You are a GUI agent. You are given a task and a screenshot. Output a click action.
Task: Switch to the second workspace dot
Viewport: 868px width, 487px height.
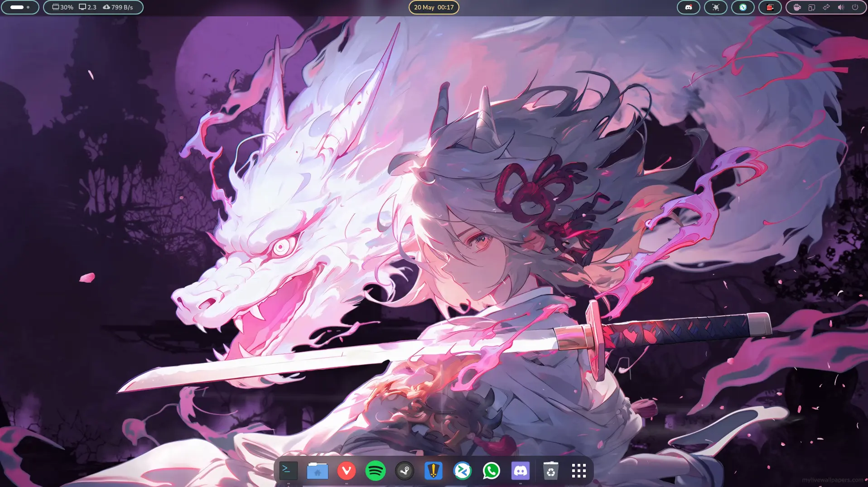point(28,7)
